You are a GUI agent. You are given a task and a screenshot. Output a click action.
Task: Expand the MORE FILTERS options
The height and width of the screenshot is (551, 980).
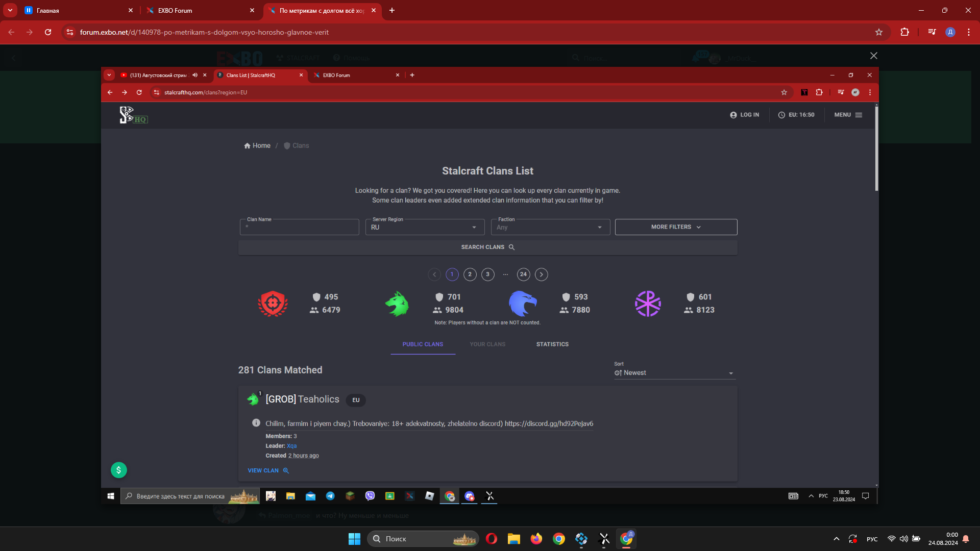click(676, 227)
